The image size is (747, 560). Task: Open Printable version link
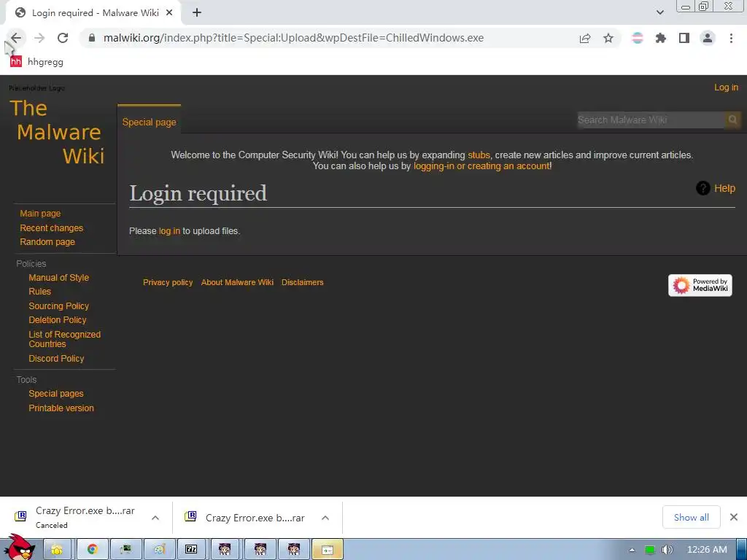click(x=61, y=408)
